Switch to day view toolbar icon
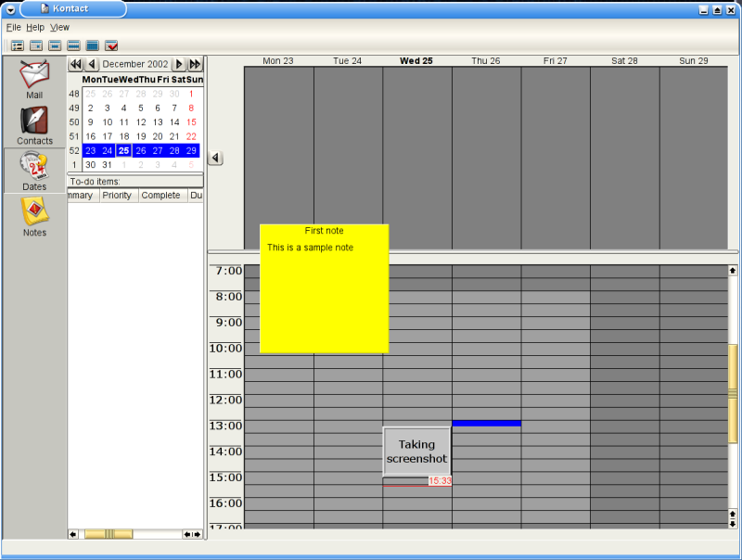The width and height of the screenshot is (742, 560). 36,45
